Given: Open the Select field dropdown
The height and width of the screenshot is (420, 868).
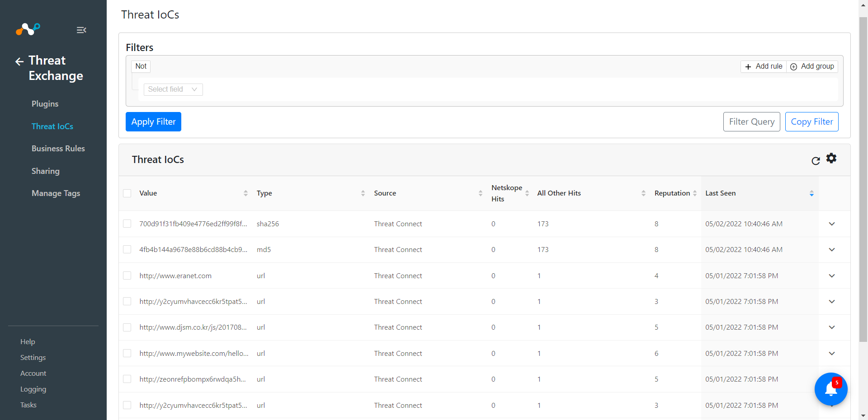Looking at the screenshot, I should coord(173,89).
